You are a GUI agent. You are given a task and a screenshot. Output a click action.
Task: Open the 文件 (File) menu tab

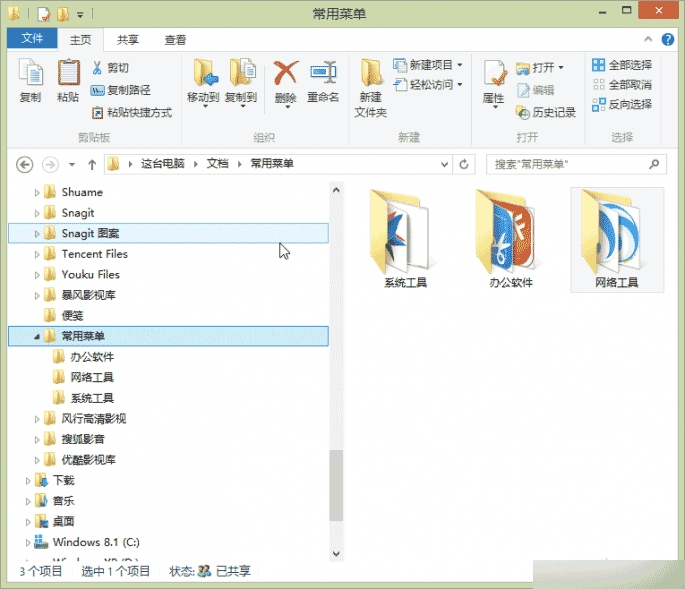coord(32,38)
